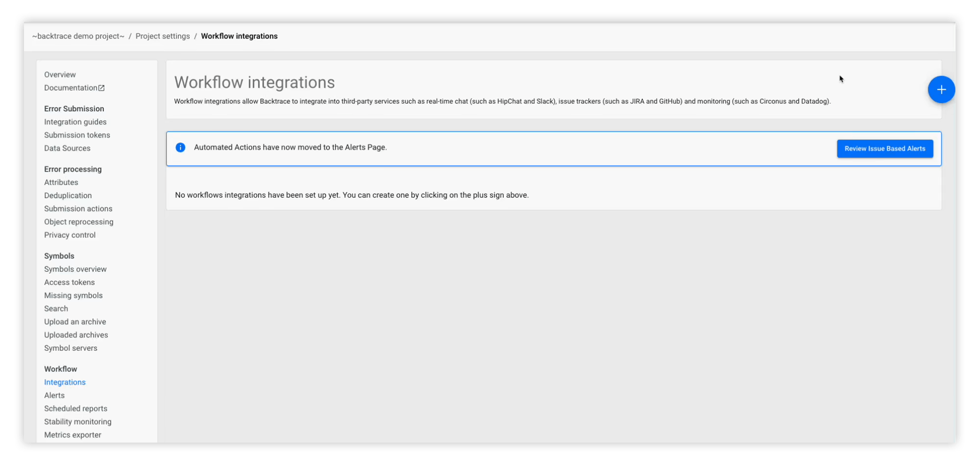Open Access tokens under Symbols
Viewport: 980px width, 463px height.
69,282
